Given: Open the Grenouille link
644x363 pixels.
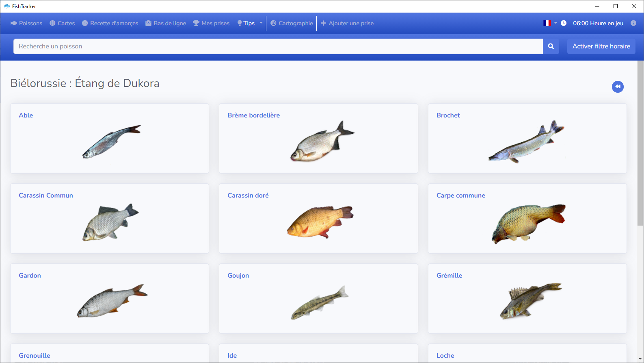Looking at the screenshot, I should (35, 356).
